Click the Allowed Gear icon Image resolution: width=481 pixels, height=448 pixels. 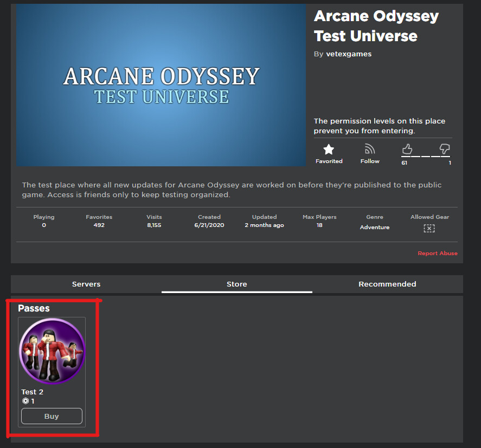pos(429,228)
